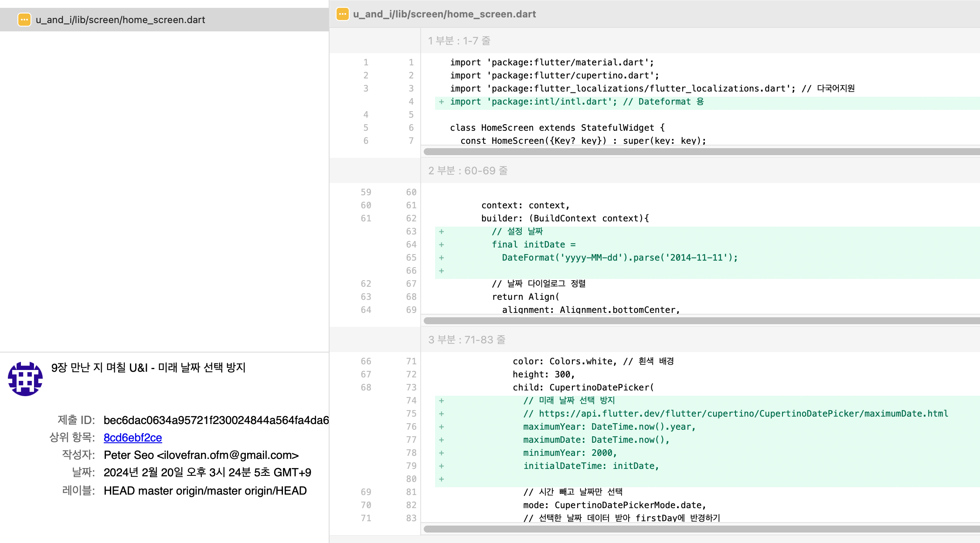Click the horizontal scrollbar under the third hunk
Screen dimensions: 980x543
(698, 529)
